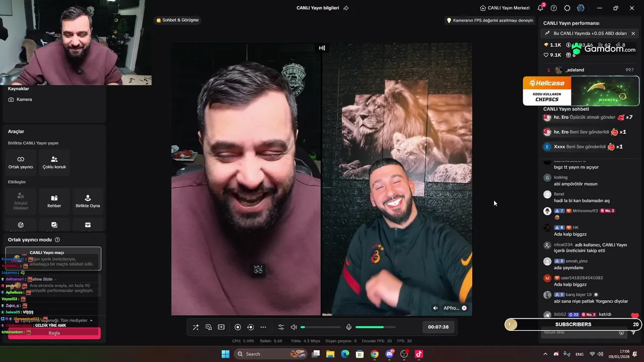This screenshot has height=362, width=644.
Task: Open the Rehber tool
Action: (54, 201)
